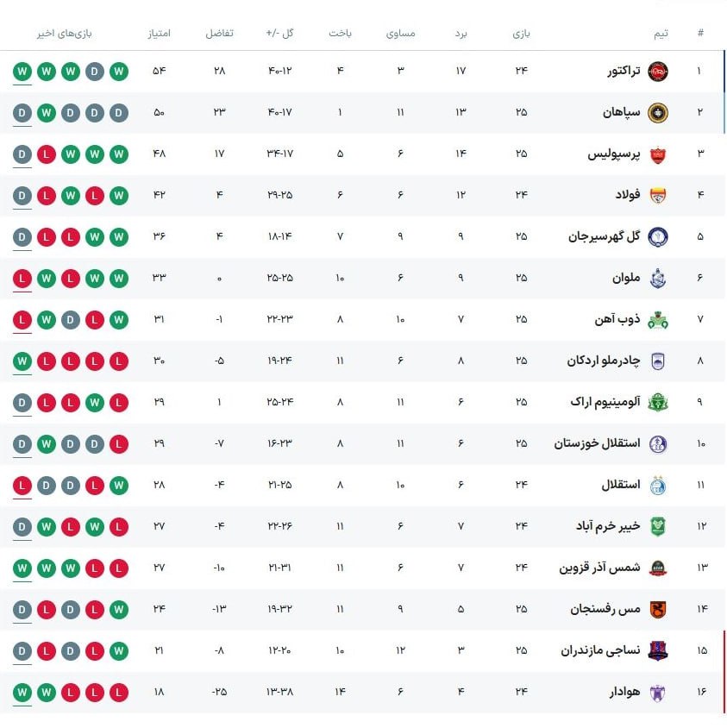Sort table by تفاضل column header
The image size is (727, 728).
[x=219, y=34]
